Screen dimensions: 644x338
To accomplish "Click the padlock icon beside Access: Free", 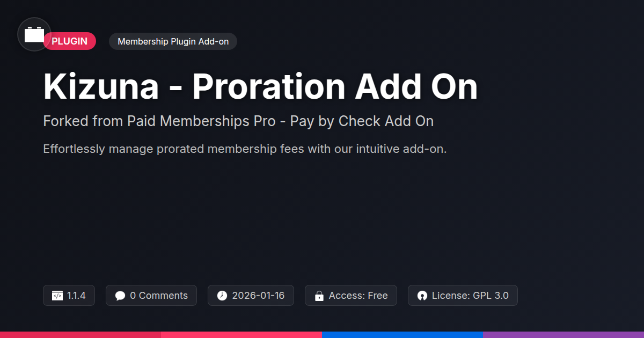I will pos(319,296).
